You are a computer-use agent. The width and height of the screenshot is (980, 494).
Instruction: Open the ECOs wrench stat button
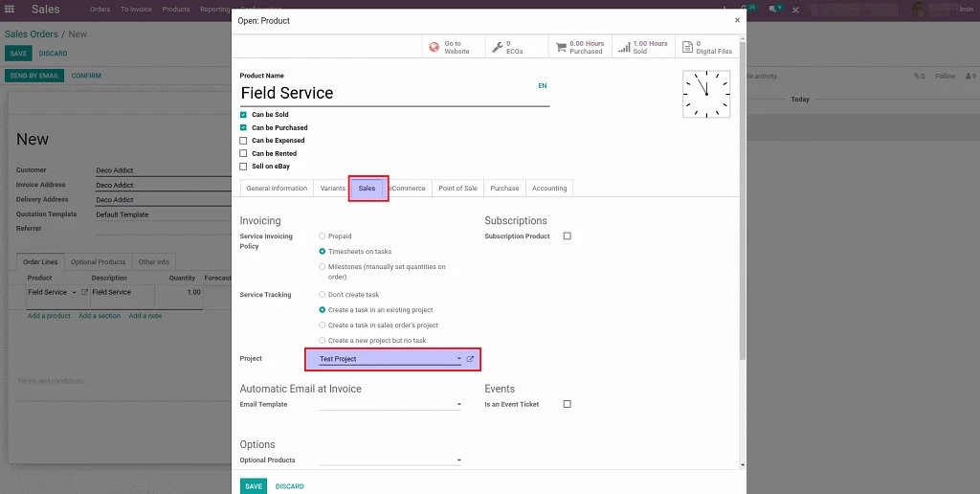(517, 48)
